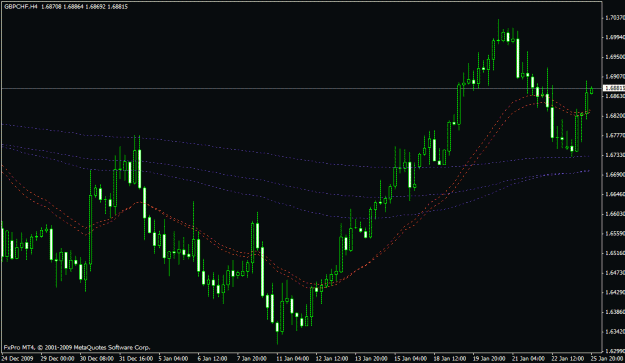625x363 pixels.
Task: Select the 19 Jan 20:00 time axis label
Action: 489,359
